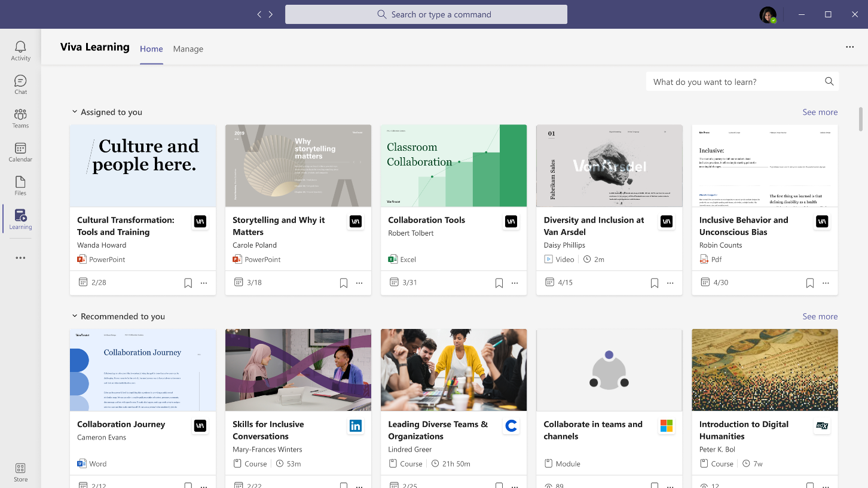Switch to the Home tab
Viewport: 868px width, 488px height.
pos(151,49)
